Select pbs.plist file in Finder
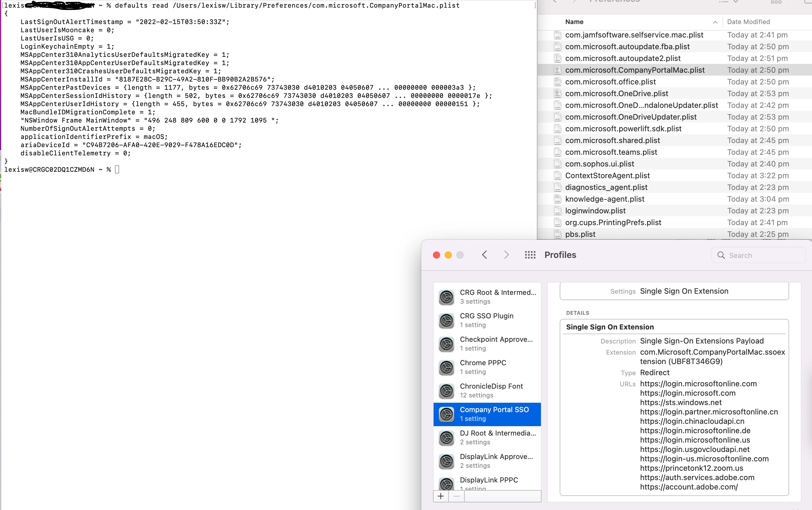This screenshot has width=812, height=510. click(674, 234)
